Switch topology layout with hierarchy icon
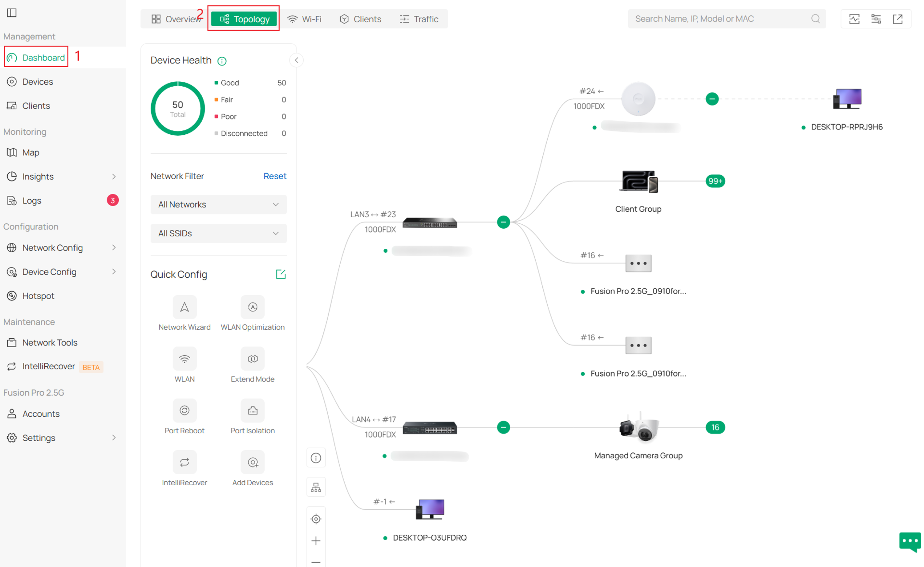The height and width of the screenshot is (567, 924). 316,487
